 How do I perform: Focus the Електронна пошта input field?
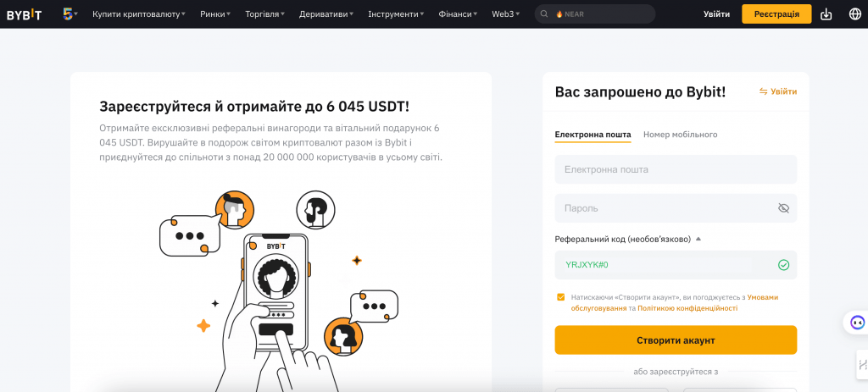tap(676, 169)
